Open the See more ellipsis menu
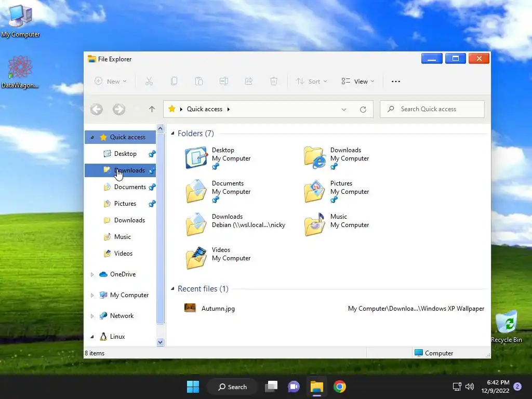 tap(395, 82)
